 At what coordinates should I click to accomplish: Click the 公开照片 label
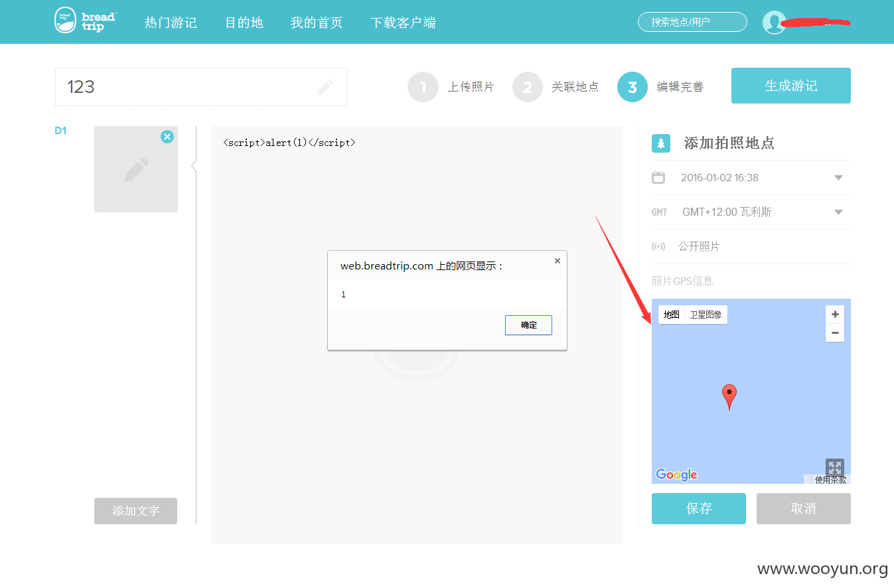coord(699,247)
